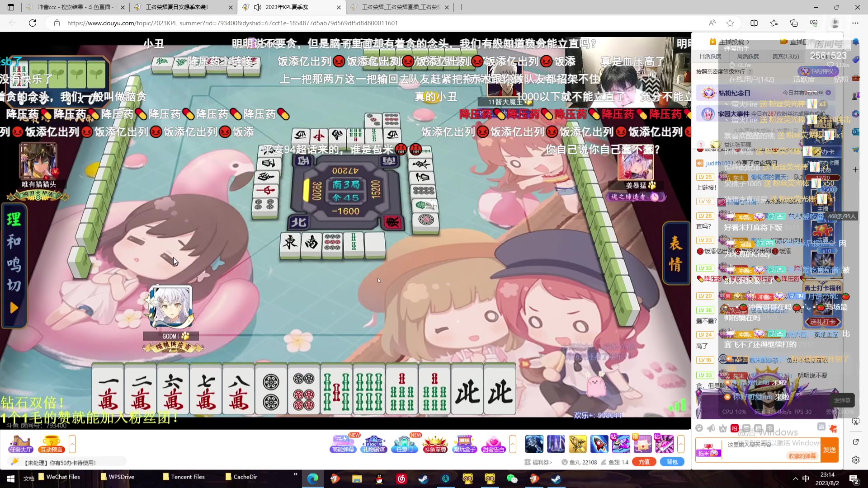Open chat settings gear icon
The height and width of the screenshot is (488, 868).
point(855,460)
